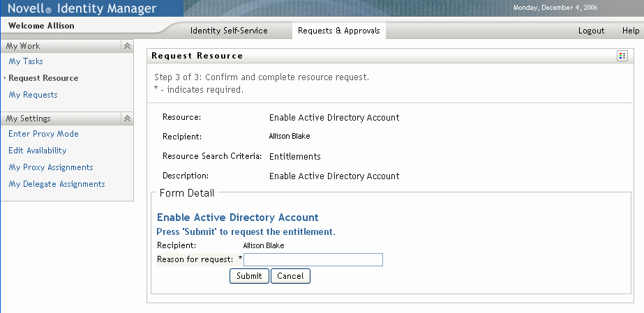Click 'Allison Blake' in the Form Detail

264,245
